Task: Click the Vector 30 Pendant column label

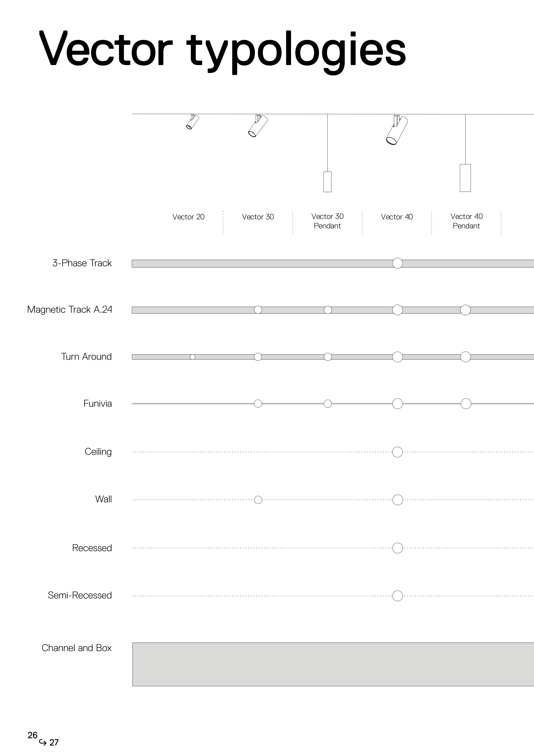Action: pos(327,221)
